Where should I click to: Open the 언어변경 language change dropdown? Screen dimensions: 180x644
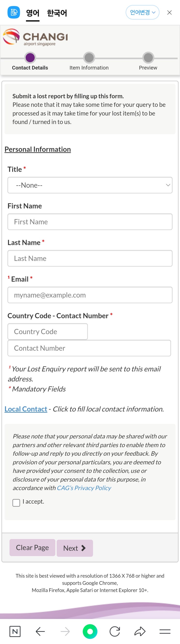(142, 12)
